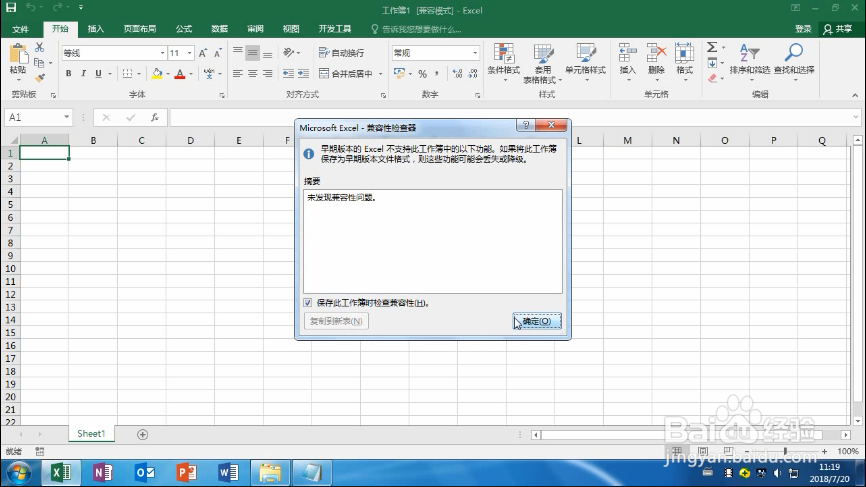This screenshot has width=866, height=487.
Task: Open the font name dropdown
Action: click(x=162, y=53)
